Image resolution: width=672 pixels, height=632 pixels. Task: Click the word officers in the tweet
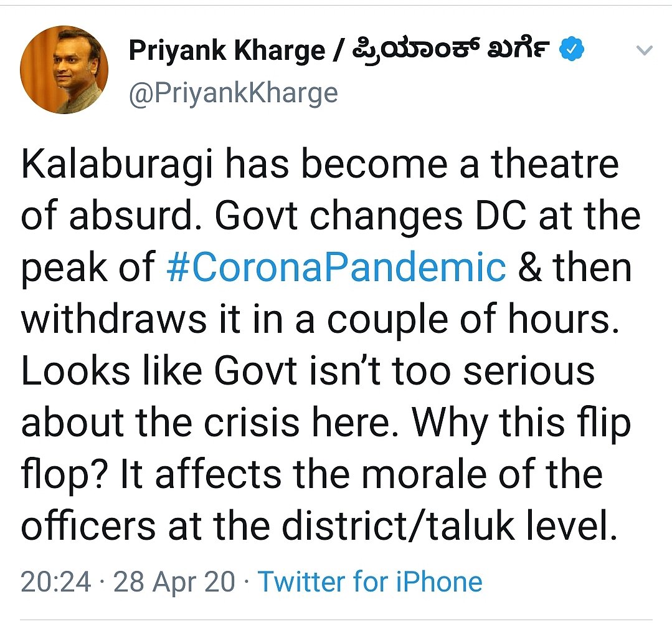tap(88, 525)
